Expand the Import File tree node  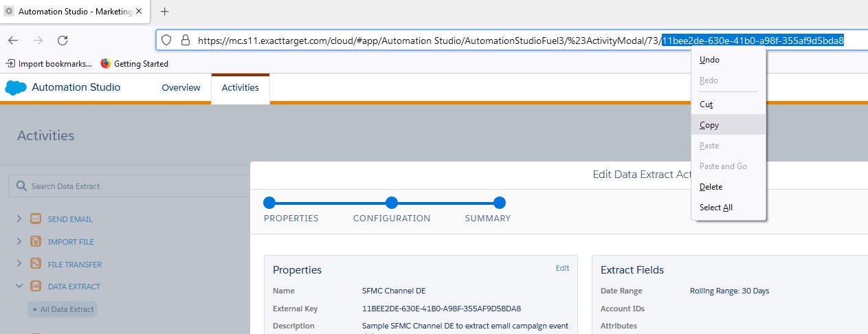pos(19,242)
